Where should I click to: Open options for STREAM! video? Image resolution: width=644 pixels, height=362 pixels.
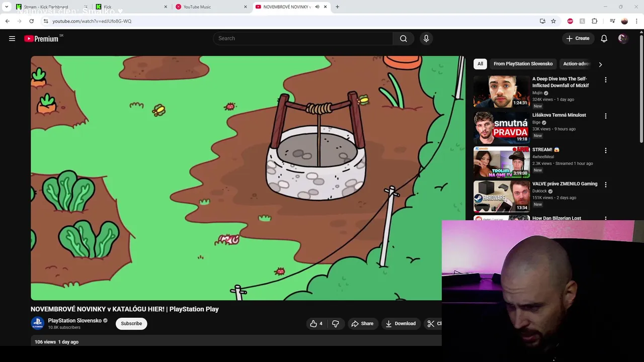(x=606, y=151)
